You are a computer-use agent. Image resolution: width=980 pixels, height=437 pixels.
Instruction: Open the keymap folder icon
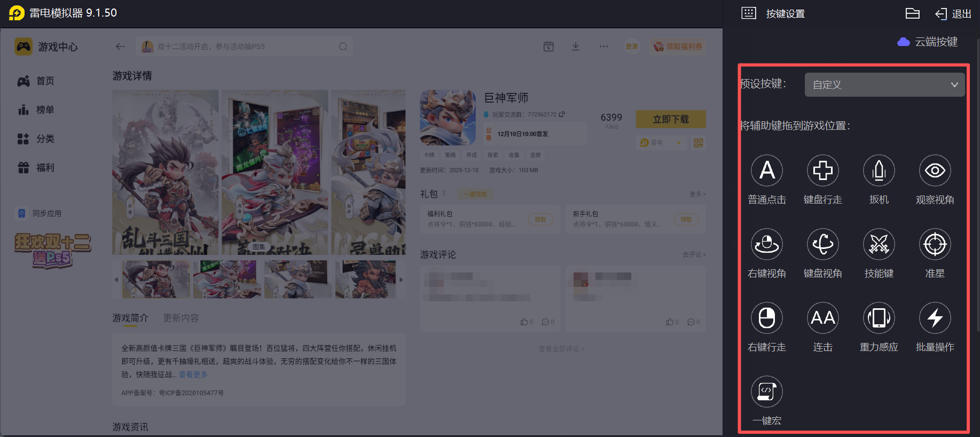[x=913, y=13]
